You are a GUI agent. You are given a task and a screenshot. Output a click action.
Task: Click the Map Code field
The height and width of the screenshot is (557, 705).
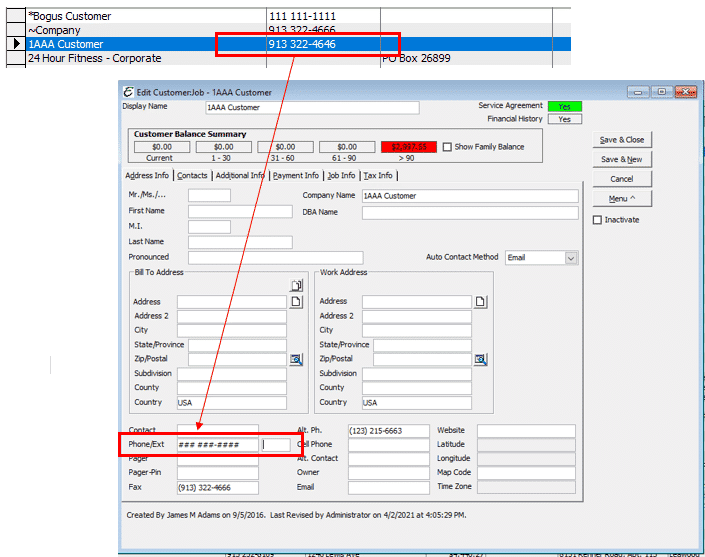click(x=527, y=473)
